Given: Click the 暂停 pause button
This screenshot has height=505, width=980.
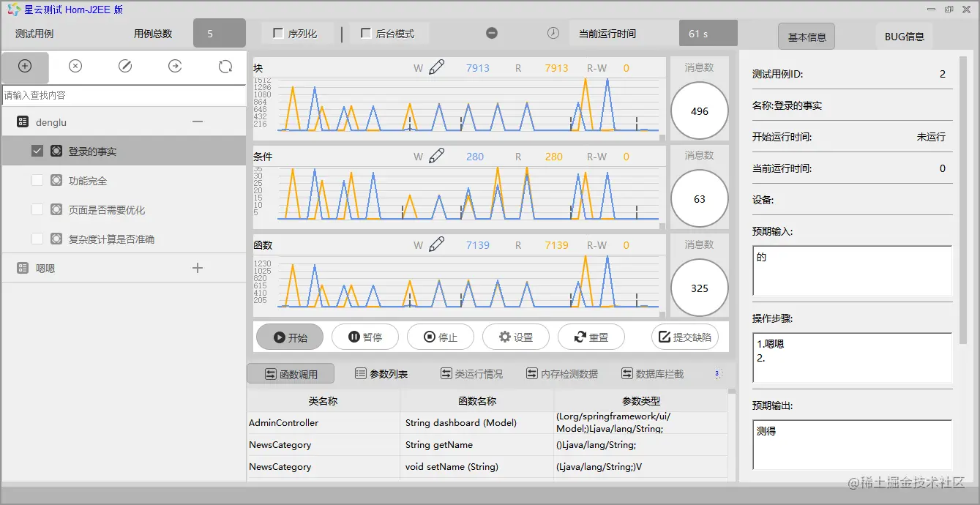Looking at the screenshot, I should click(365, 337).
